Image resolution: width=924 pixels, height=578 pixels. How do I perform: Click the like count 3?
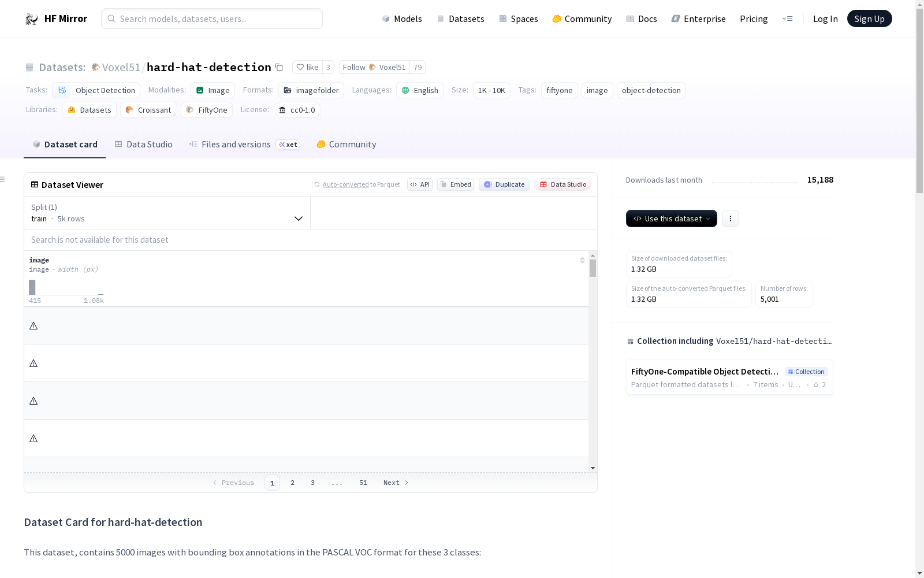coord(328,67)
